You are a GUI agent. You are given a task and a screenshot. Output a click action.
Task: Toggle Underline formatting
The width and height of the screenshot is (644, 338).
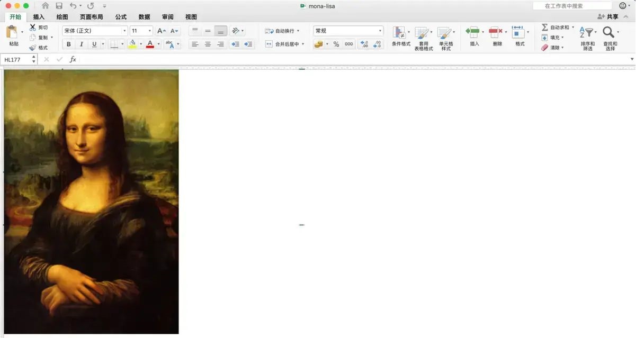pos(95,44)
